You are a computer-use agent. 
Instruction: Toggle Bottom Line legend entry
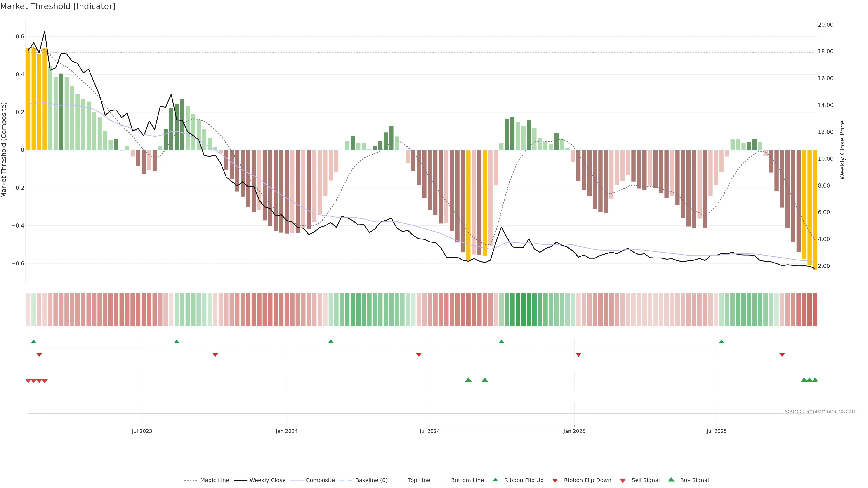[467, 480]
